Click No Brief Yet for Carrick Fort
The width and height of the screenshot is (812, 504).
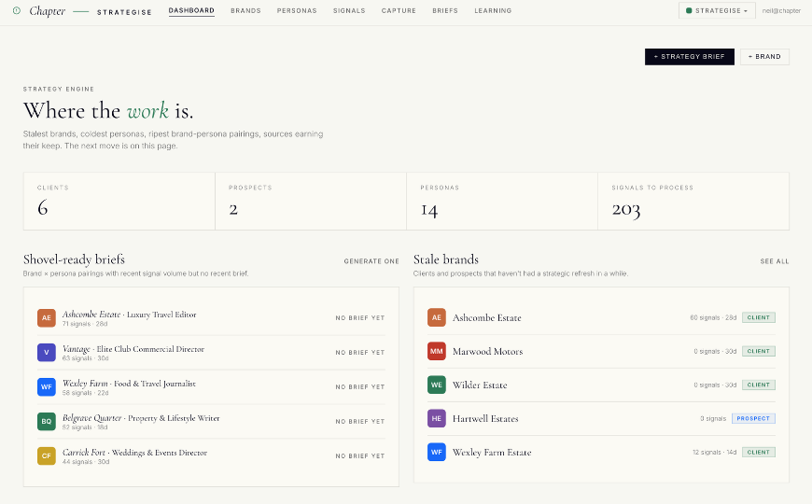point(360,455)
